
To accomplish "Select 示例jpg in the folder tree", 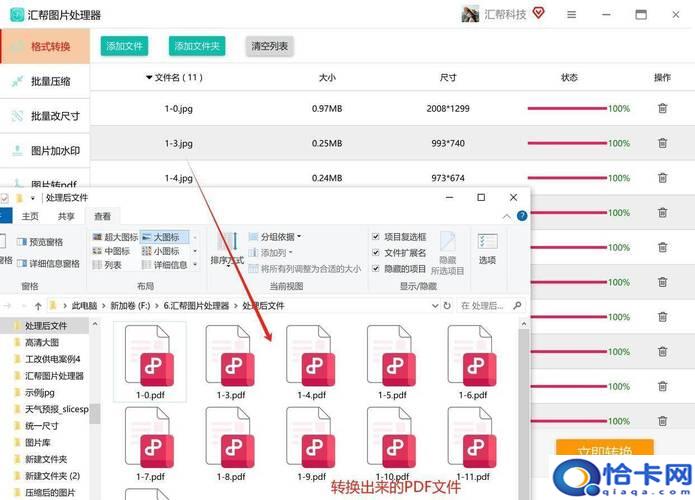I will pos(40,393).
